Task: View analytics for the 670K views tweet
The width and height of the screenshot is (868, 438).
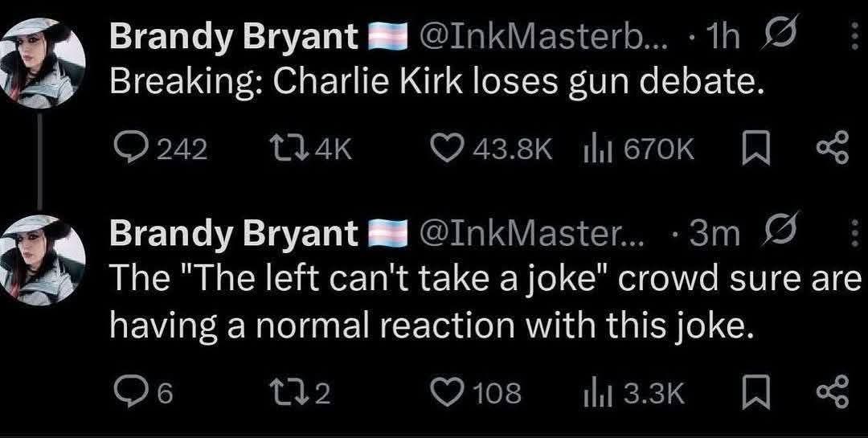Action: tap(593, 149)
